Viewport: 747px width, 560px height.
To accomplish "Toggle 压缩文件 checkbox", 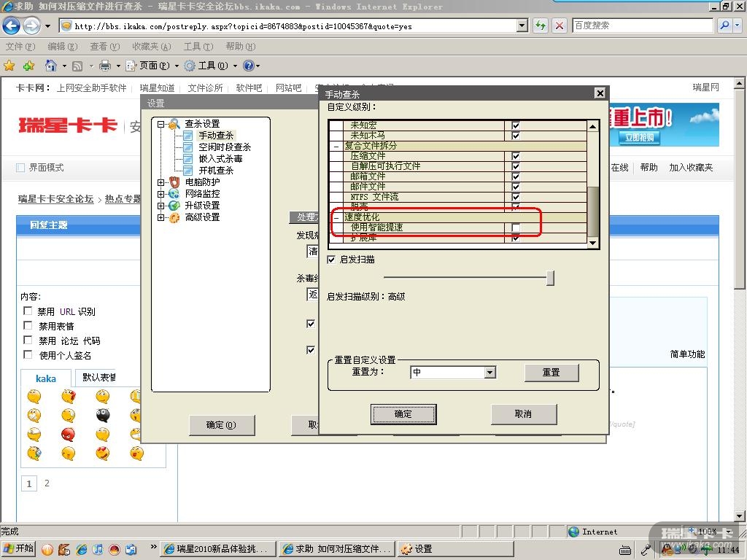I will (516, 156).
